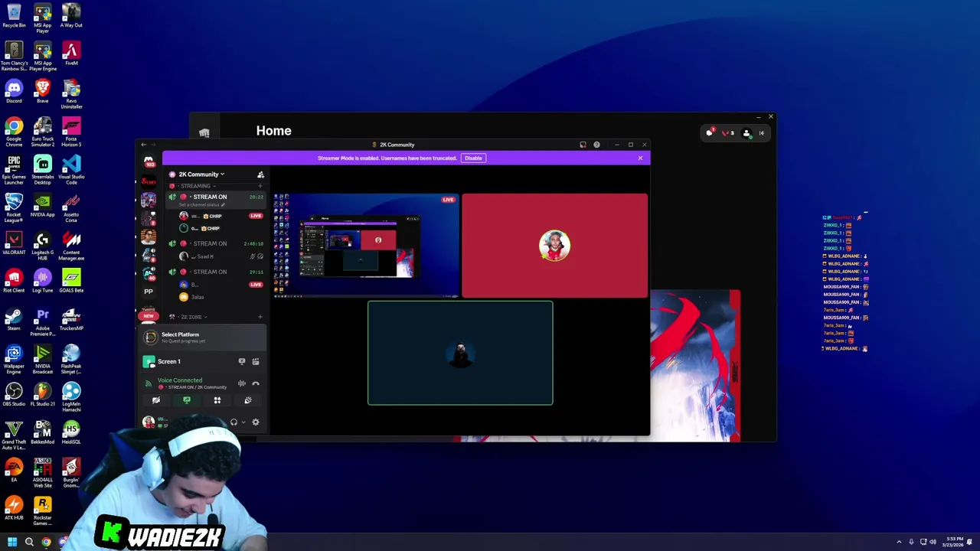This screenshot has width=980, height=551.
Task: Dismiss the Streamer Mode banner
Action: tap(640, 158)
